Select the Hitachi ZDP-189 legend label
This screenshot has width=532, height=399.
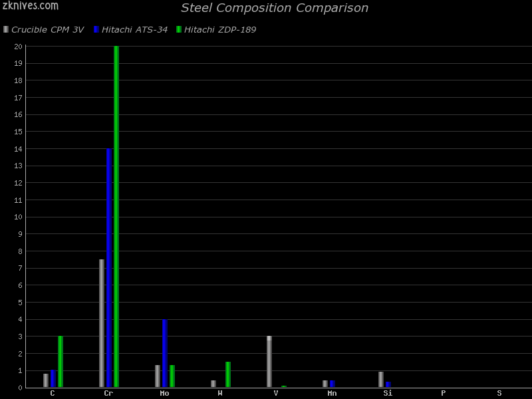click(220, 29)
